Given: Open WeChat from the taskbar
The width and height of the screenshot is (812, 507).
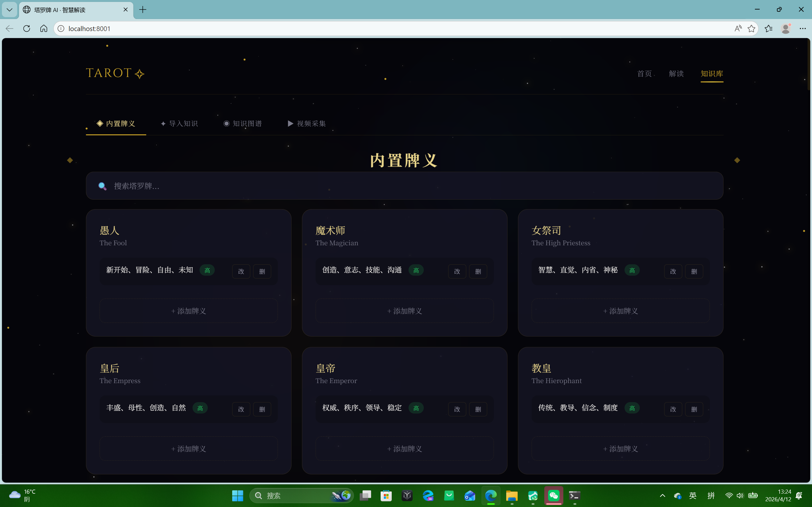Looking at the screenshot, I should click(553, 496).
